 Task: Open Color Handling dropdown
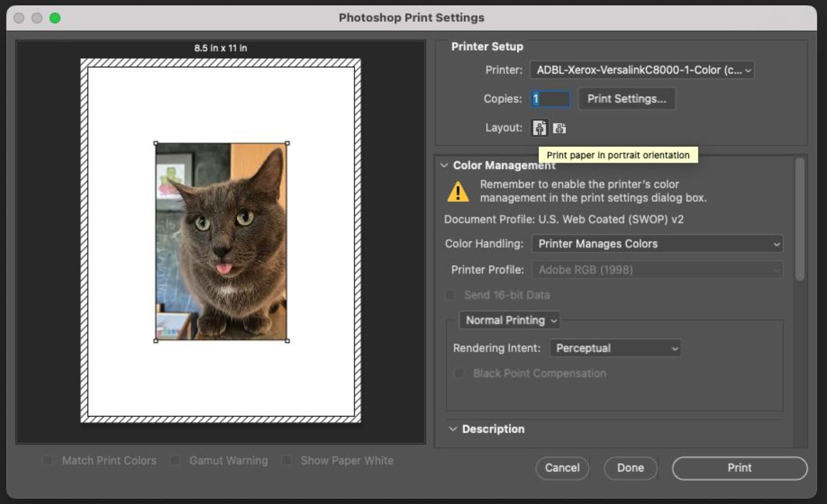pos(657,243)
